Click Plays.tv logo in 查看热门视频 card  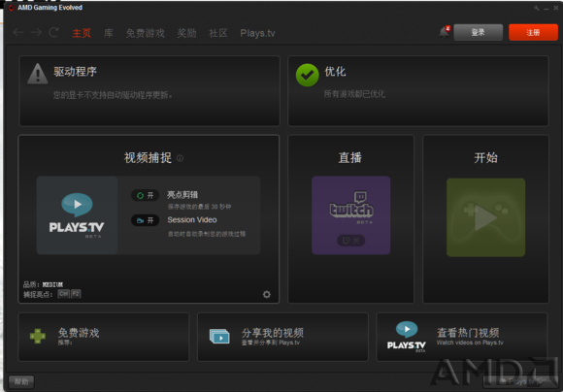coord(407,337)
